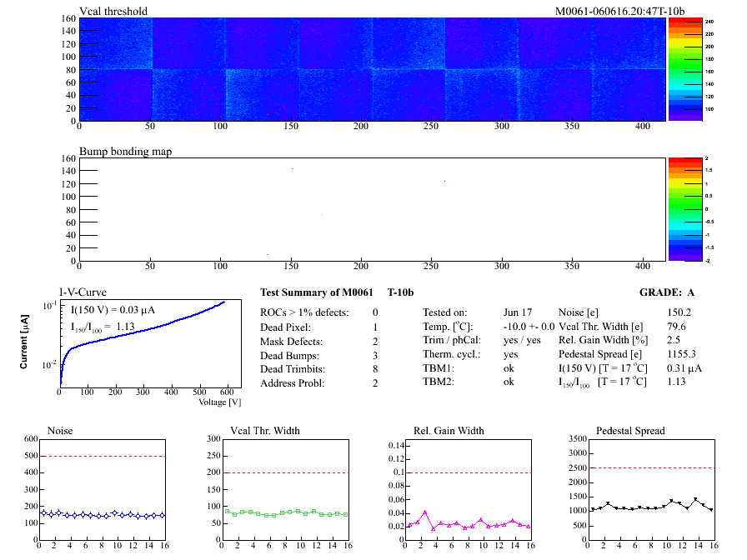This screenshot has height=560, width=747.
Task: Select the Bump bonding map title
Action: 125,152
